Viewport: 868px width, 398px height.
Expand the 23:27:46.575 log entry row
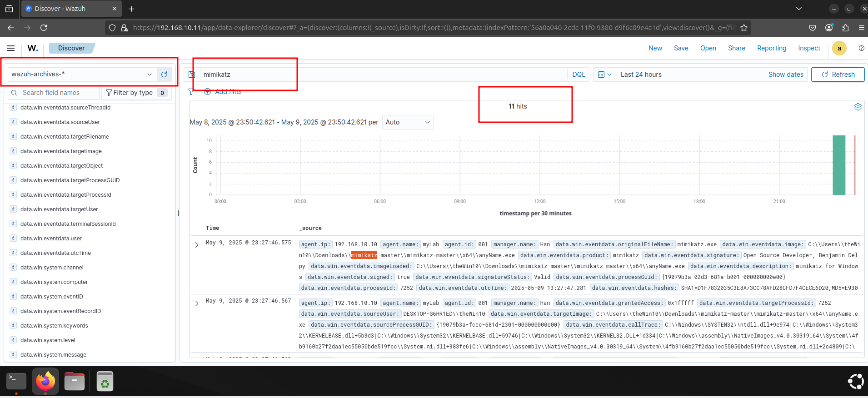tap(197, 245)
